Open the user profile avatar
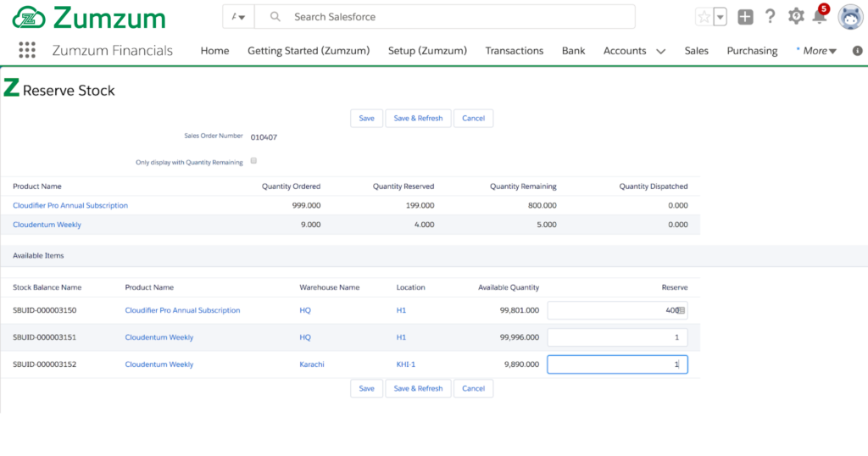Image resolution: width=868 pixels, height=456 pixels. 851,17
